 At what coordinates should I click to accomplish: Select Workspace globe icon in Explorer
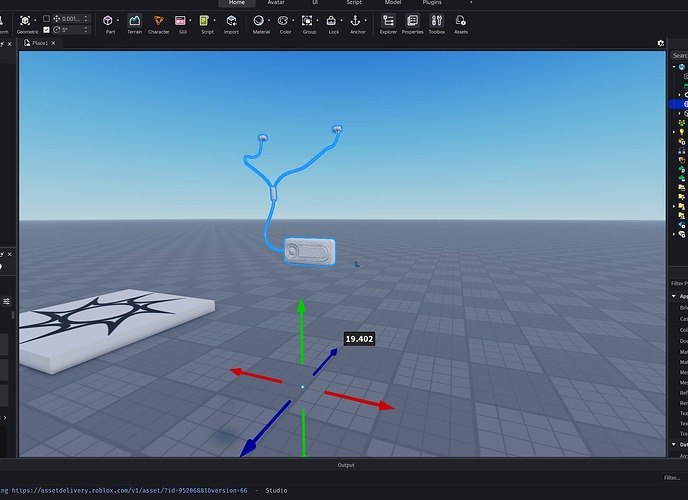682,67
